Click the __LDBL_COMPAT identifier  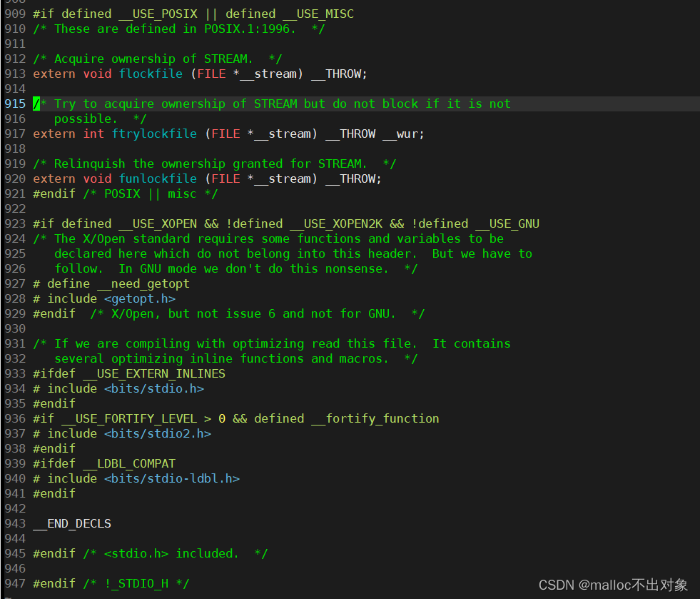point(129,463)
